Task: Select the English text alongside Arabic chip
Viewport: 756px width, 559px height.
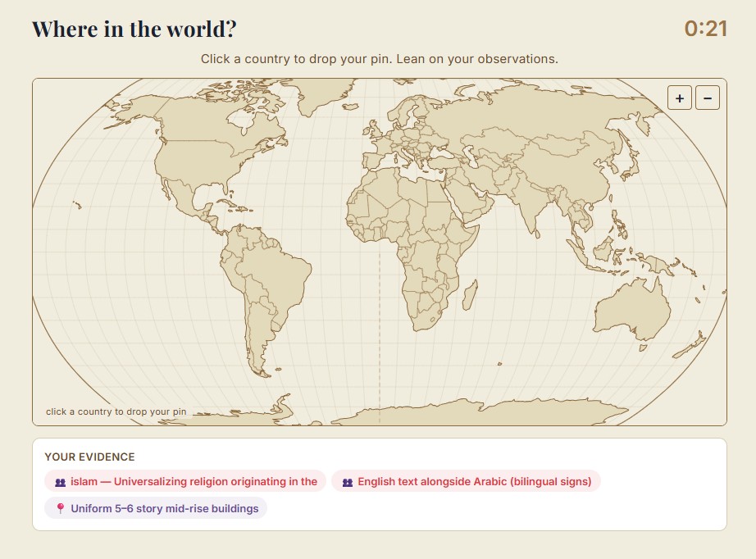Action: [466, 481]
